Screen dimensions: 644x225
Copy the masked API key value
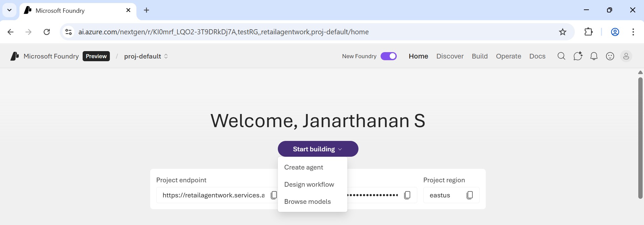click(407, 195)
